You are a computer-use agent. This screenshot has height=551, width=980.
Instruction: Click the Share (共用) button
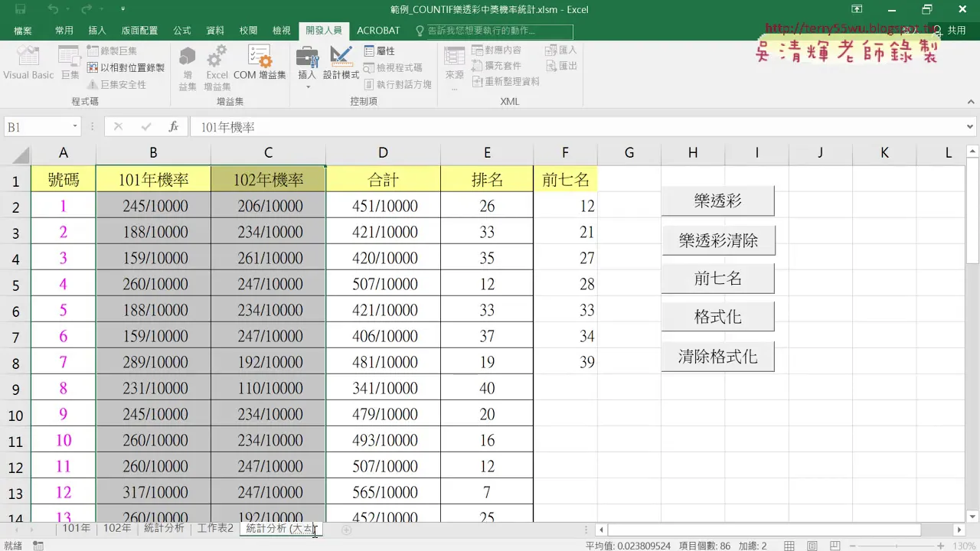point(949,31)
